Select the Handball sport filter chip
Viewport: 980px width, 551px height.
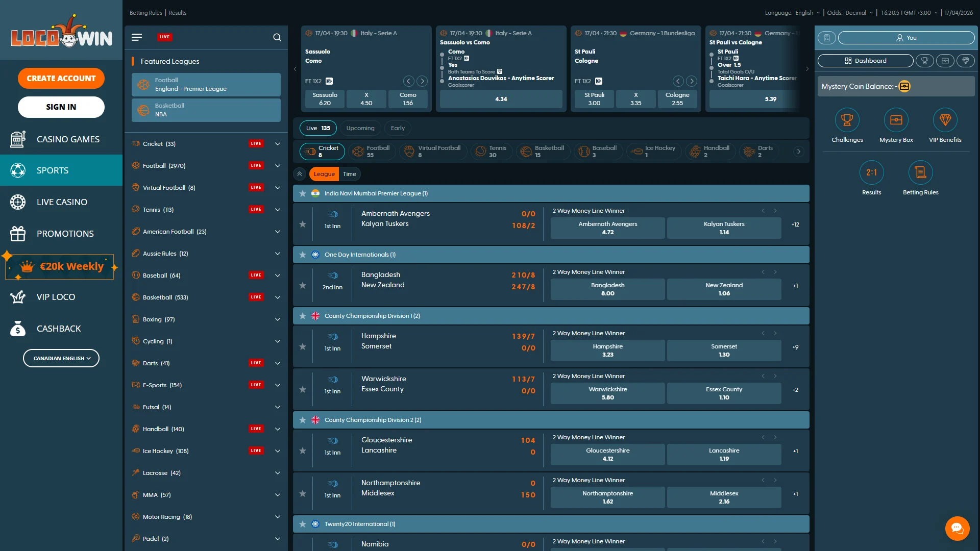(710, 152)
